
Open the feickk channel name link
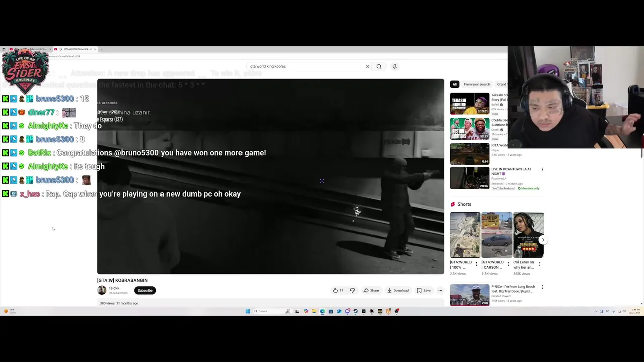tap(114, 288)
